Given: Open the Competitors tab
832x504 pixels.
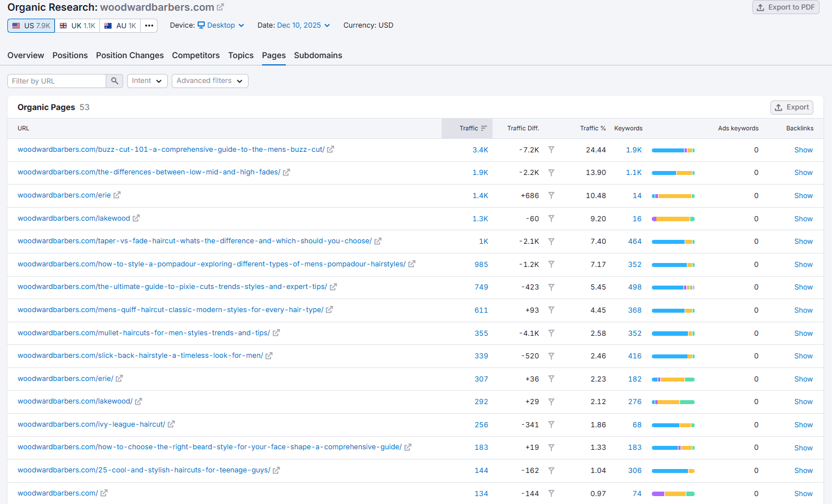Looking at the screenshot, I should (x=195, y=55).
